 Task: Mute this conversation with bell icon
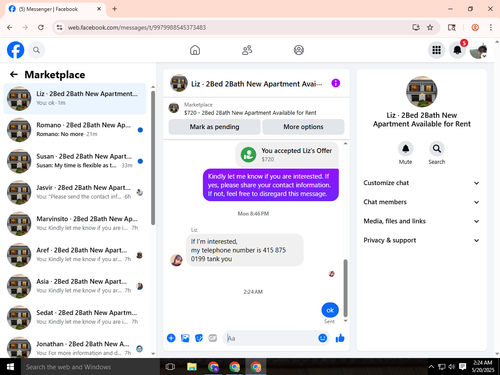(x=405, y=149)
